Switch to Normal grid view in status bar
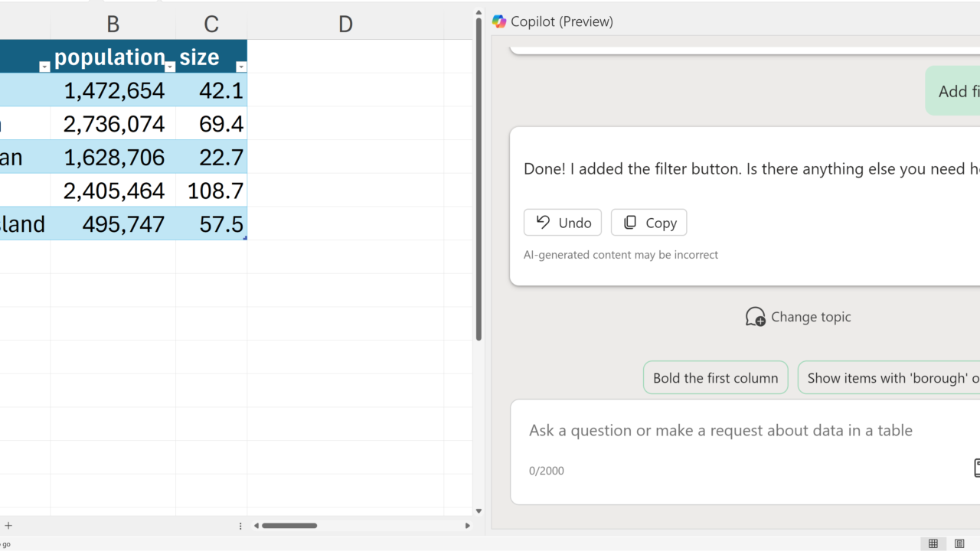Screen dimensions: 980x551 tap(933, 543)
